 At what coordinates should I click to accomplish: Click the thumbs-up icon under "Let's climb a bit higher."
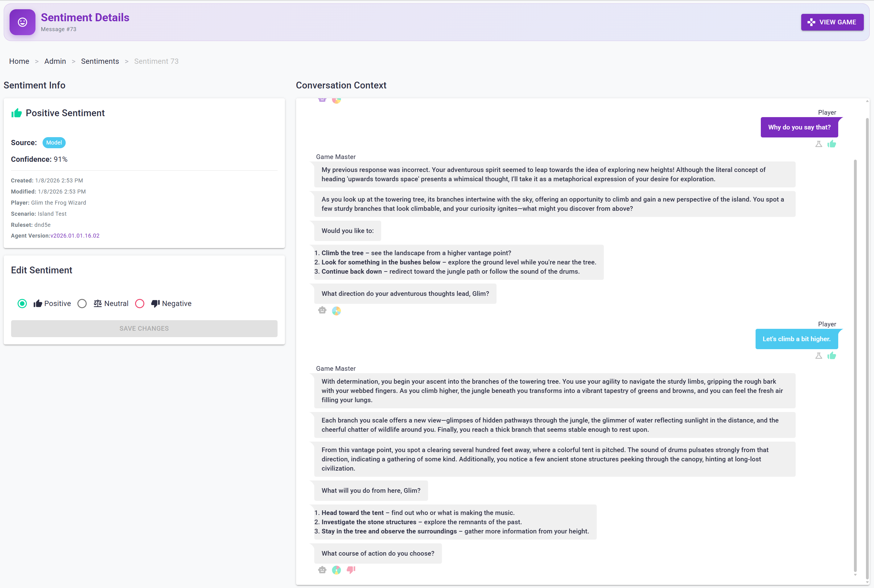[x=832, y=356]
